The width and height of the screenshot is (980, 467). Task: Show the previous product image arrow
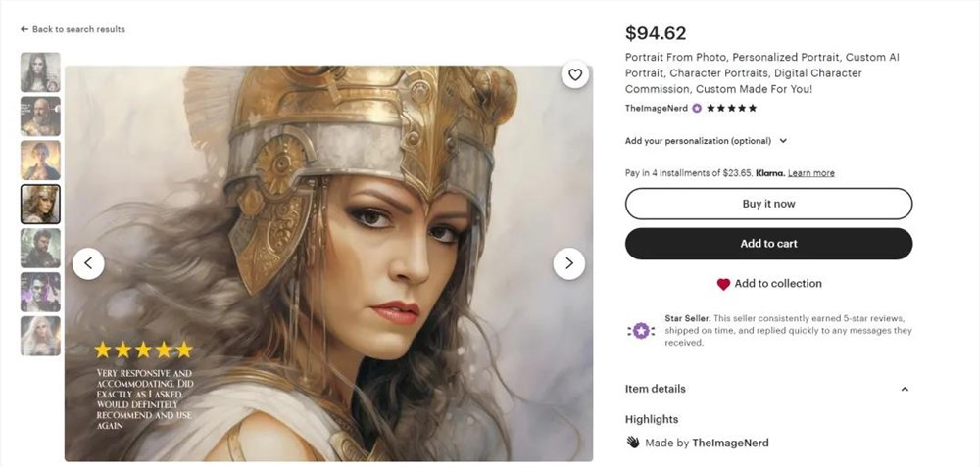88,263
